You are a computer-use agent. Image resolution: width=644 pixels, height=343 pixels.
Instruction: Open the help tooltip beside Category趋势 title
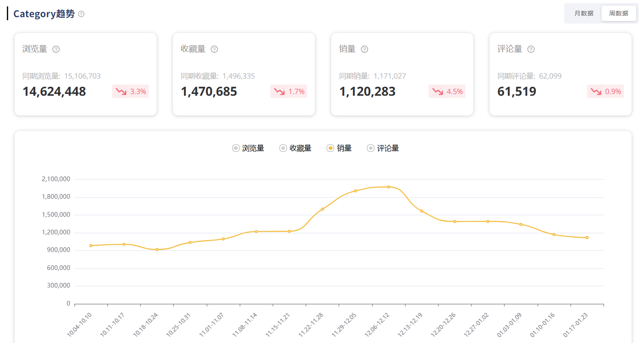pyautogui.click(x=81, y=14)
